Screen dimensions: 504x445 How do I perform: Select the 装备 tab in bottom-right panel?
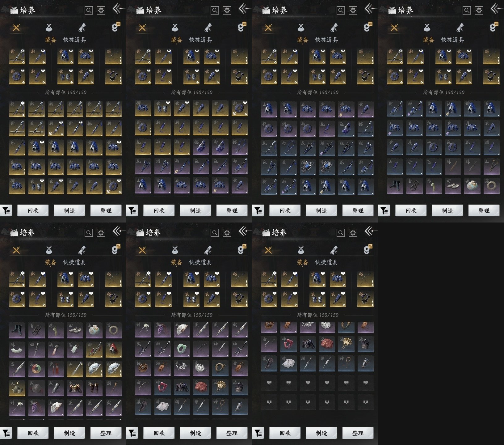click(x=302, y=262)
